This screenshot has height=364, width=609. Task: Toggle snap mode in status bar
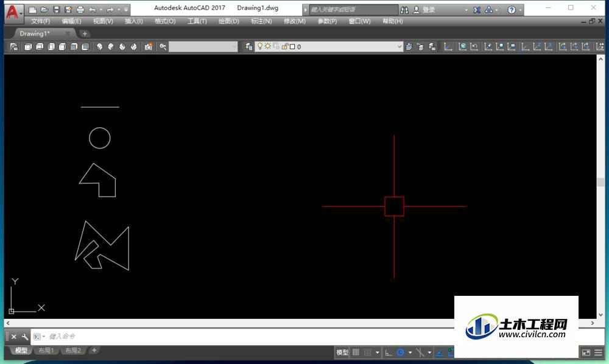(367, 352)
